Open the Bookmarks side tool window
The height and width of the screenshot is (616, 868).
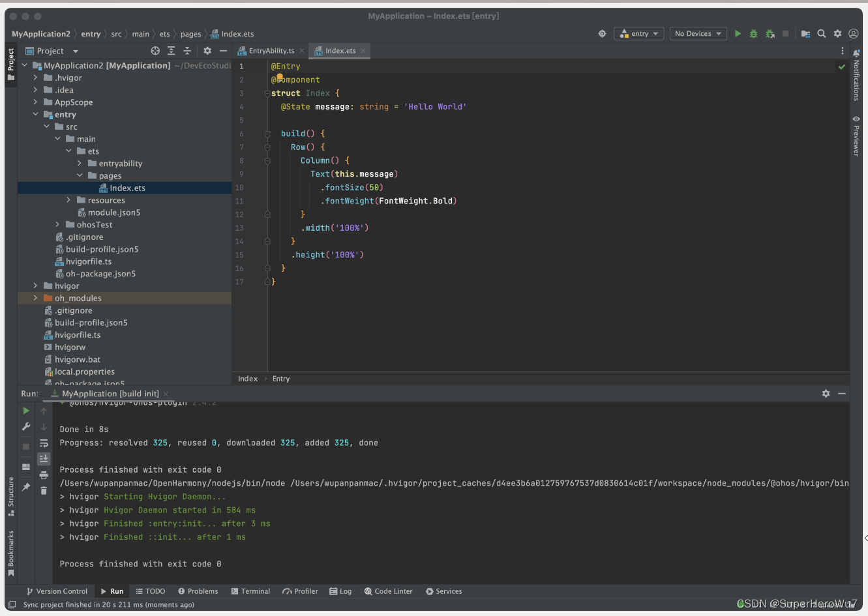click(11, 553)
